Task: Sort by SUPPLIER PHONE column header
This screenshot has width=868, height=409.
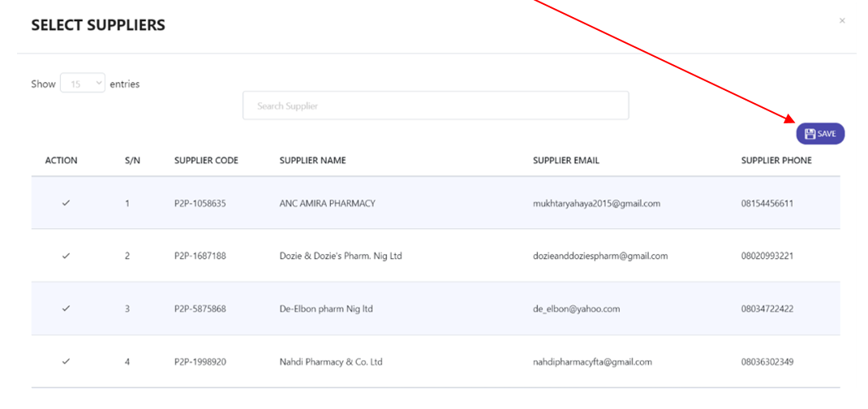Action: pos(776,161)
